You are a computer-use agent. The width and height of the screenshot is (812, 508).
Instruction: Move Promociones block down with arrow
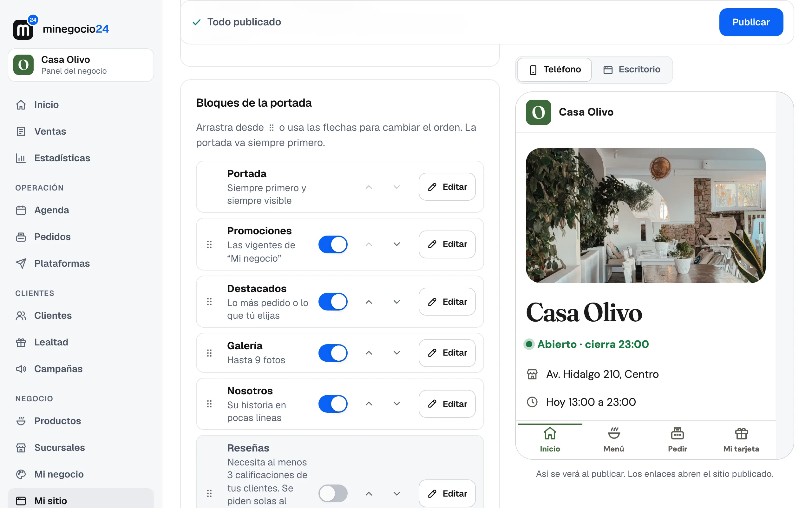pos(396,244)
